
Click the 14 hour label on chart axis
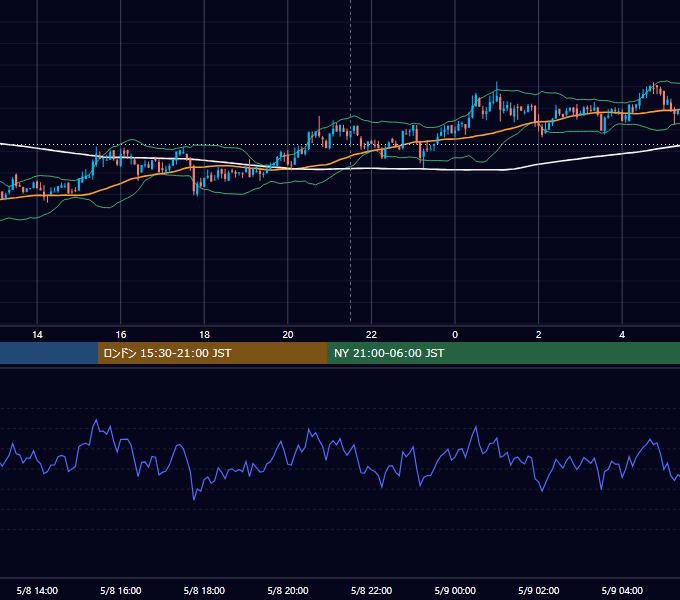pos(37,335)
